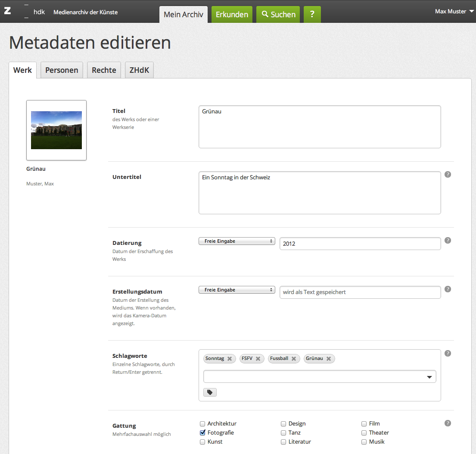The height and width of the screenshot is (454, 476).
Task: Open the help question mark tab
Action: tap(312, 14)
